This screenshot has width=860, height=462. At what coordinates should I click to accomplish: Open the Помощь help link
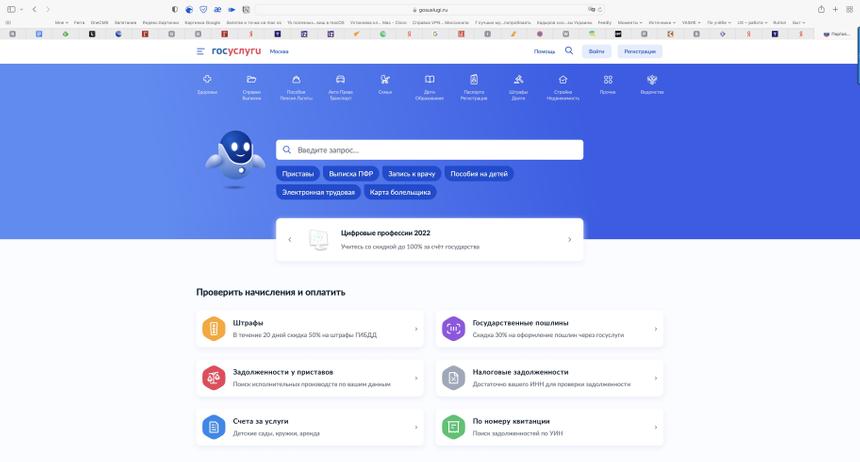tap(544, 52)
